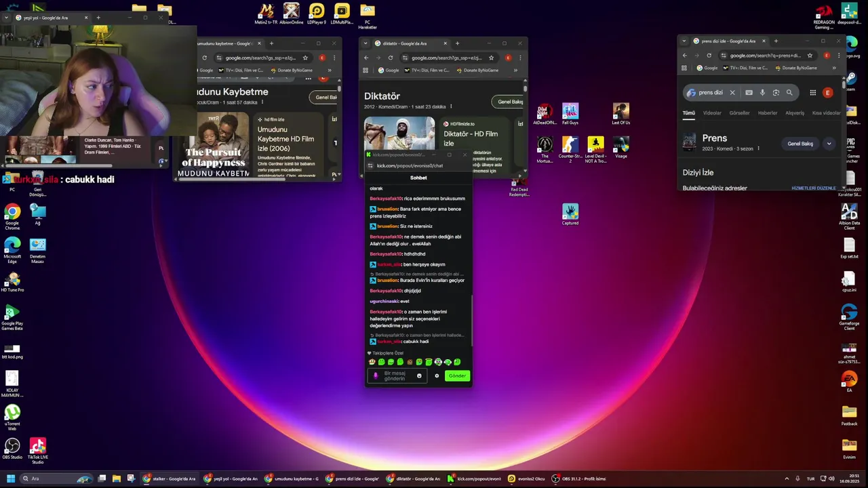This screenshot has width=868, height=488.
Task: Open the Google bookmark in the Prens window
Action: tap(707, 68)
